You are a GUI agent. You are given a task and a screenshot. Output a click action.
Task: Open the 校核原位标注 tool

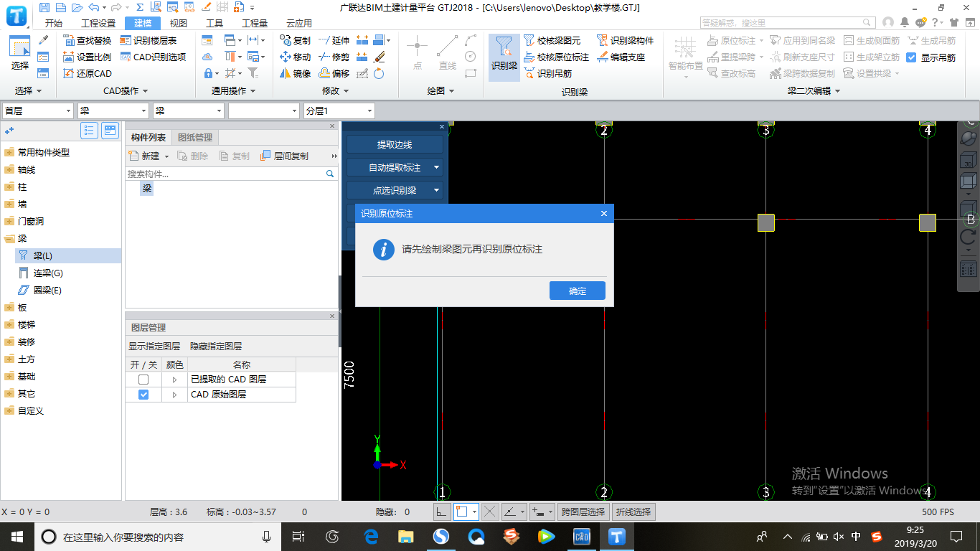[x=556, y=57]
